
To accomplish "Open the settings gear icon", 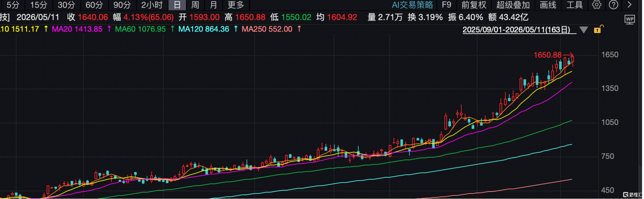I will [597, 5].
